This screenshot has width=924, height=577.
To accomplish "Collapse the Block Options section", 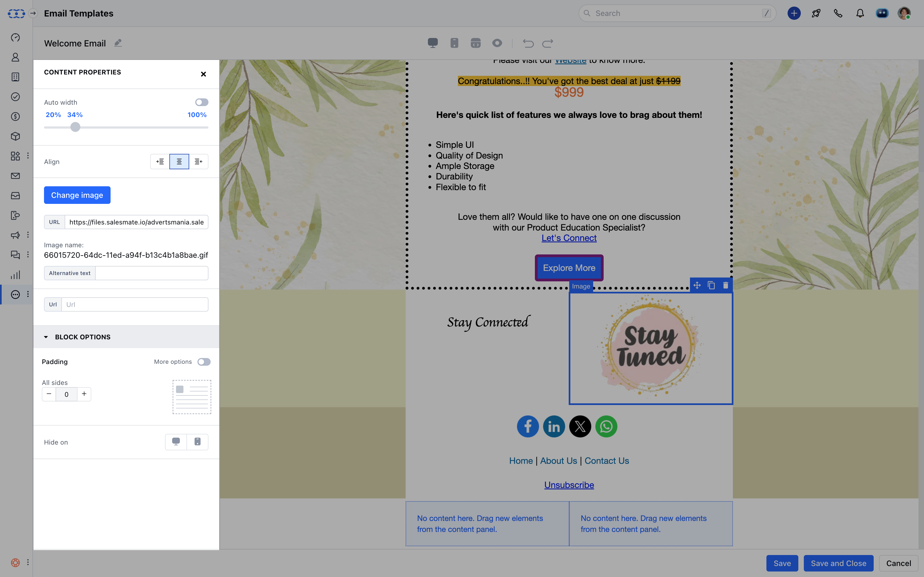I will [x=46, y=337].
